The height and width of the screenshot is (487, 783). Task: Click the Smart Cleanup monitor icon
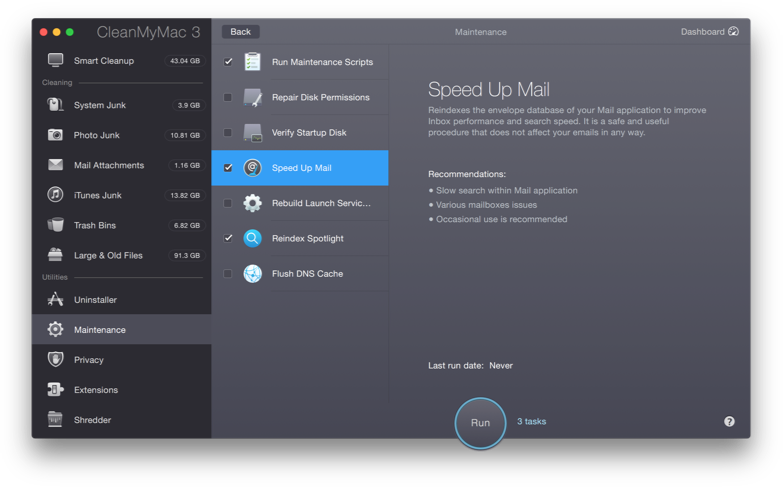[55, 60]
